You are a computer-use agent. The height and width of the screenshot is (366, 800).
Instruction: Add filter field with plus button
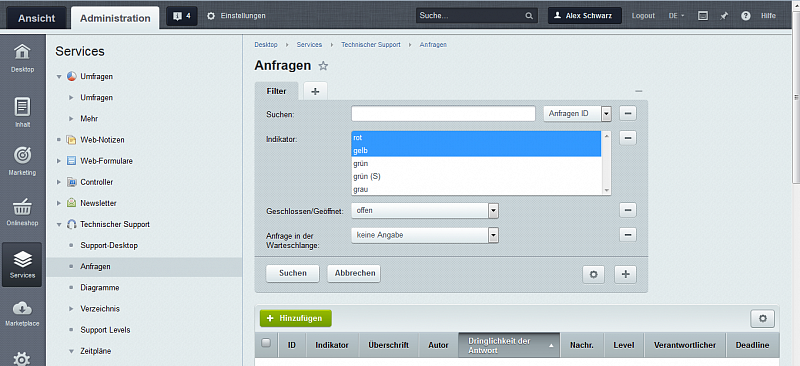click(x=626, y=274)
